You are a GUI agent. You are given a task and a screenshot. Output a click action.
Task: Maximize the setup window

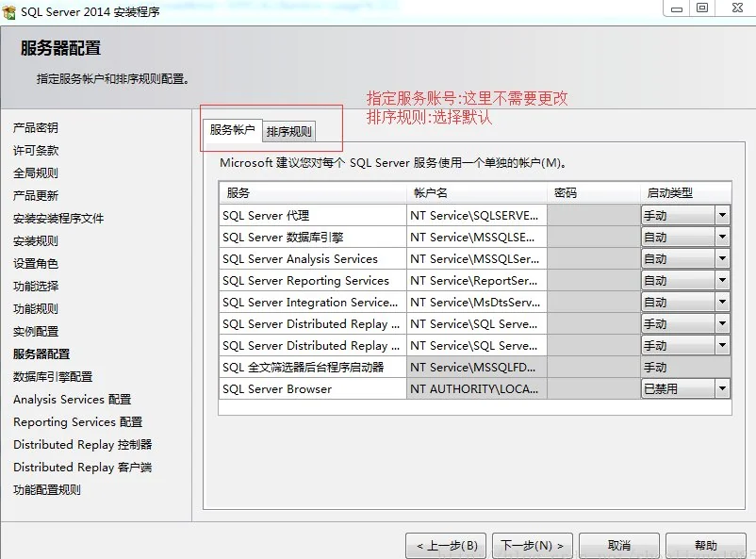click(702, 8)
